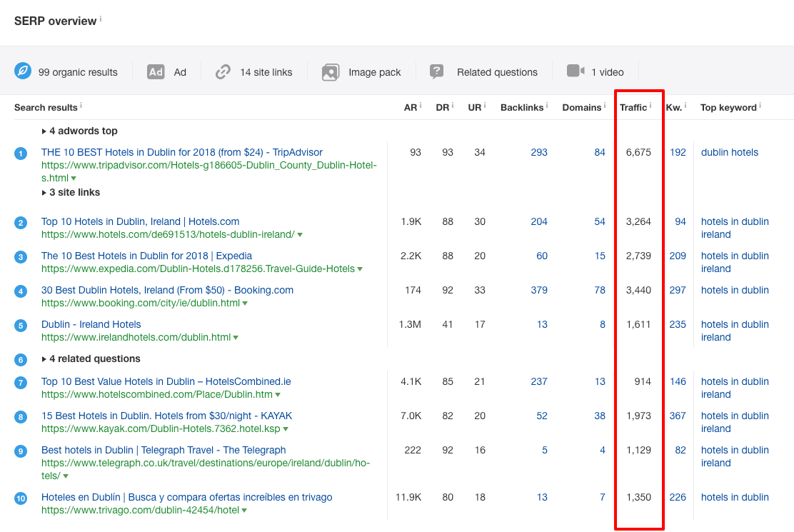Select the 14 site links filter
The width and height of the screenshot is (794, 532).
click(266, 72)
